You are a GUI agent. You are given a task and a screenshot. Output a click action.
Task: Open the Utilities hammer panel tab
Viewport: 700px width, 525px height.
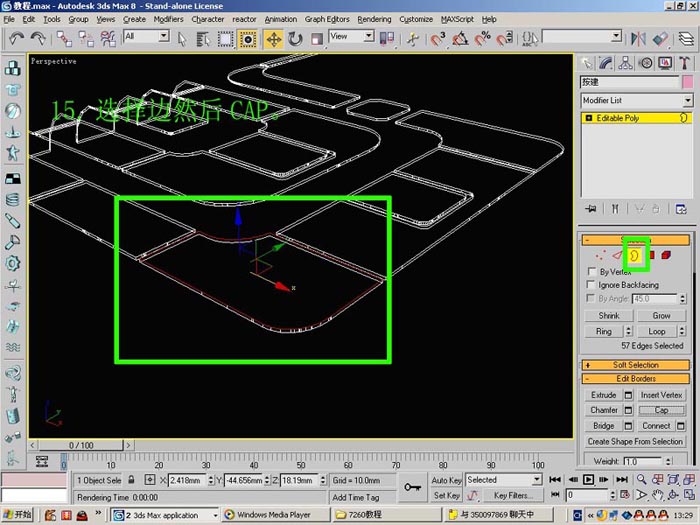(684, 63)
